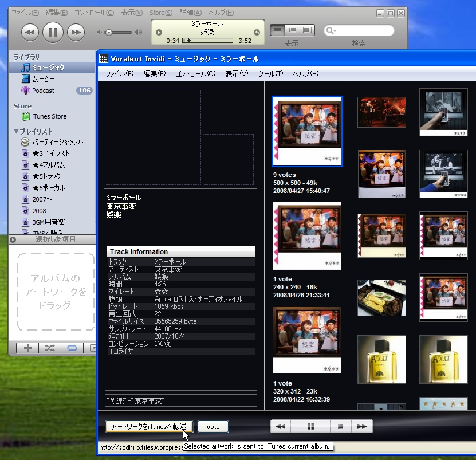Toggle the 選択した項目 artwork panel arrow
This screenshot has width=476, height=460.
click(x=13, y=239)
